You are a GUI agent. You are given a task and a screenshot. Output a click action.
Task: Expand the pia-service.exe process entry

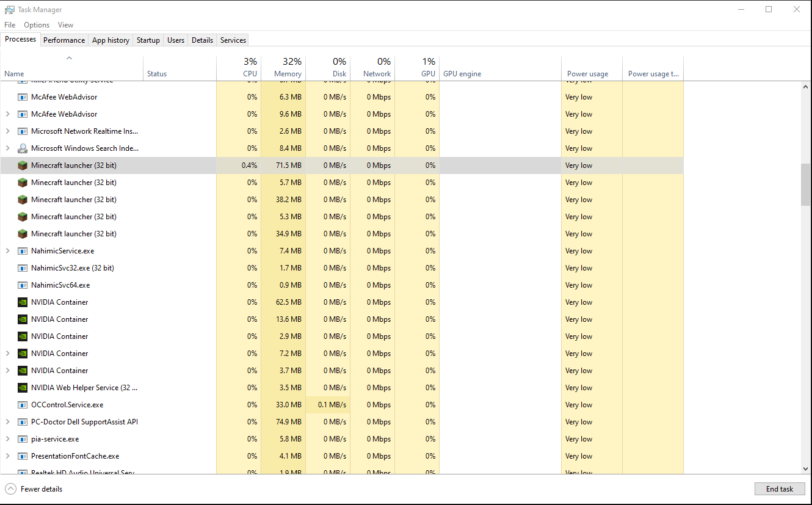tap(7, 439)
